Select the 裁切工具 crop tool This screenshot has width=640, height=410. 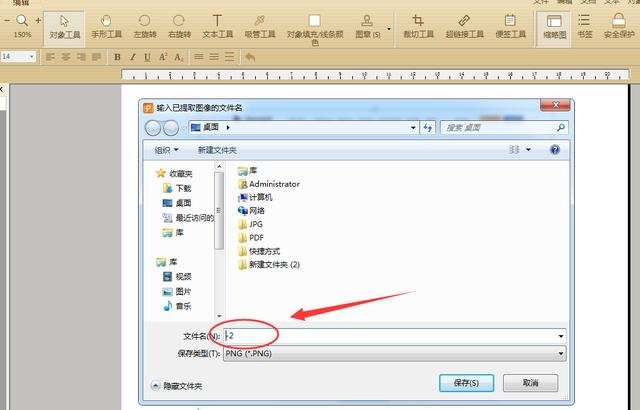418,28
